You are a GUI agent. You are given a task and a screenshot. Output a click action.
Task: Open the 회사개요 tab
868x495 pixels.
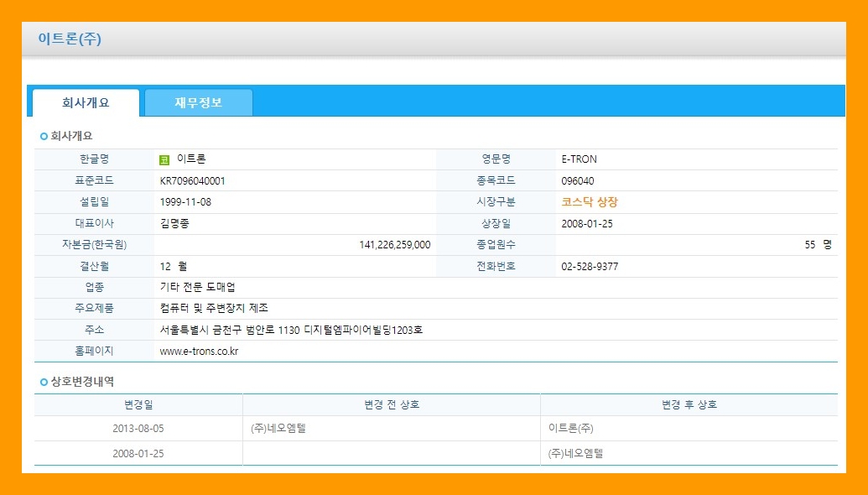click(x=86, y=103)
